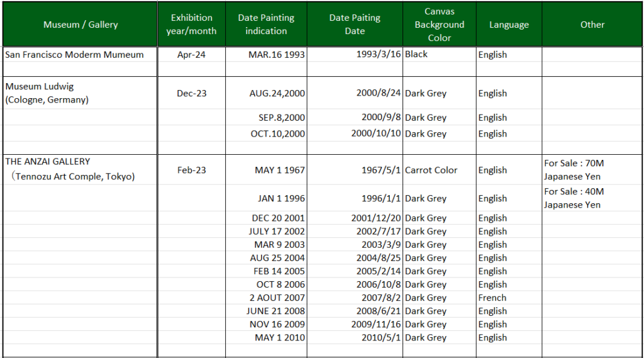Click the '2000/9/8' date cell
The width and height of the screenshot is (644, 358).
tap(355, 117)
